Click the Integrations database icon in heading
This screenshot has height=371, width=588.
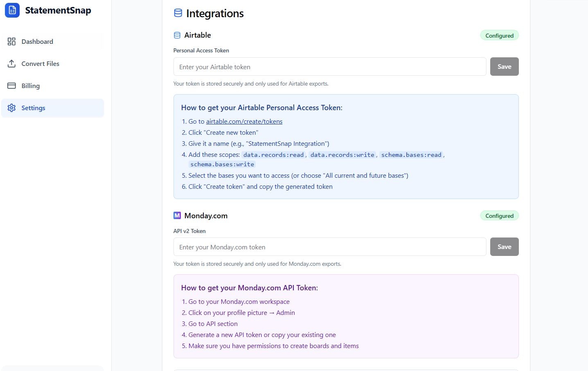(178, 13)
